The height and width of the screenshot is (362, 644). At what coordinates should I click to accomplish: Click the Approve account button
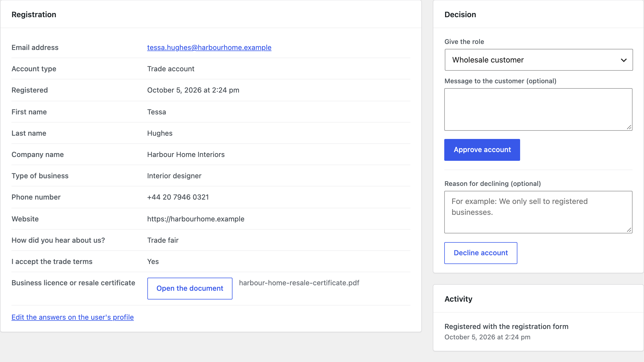point(482,150)
